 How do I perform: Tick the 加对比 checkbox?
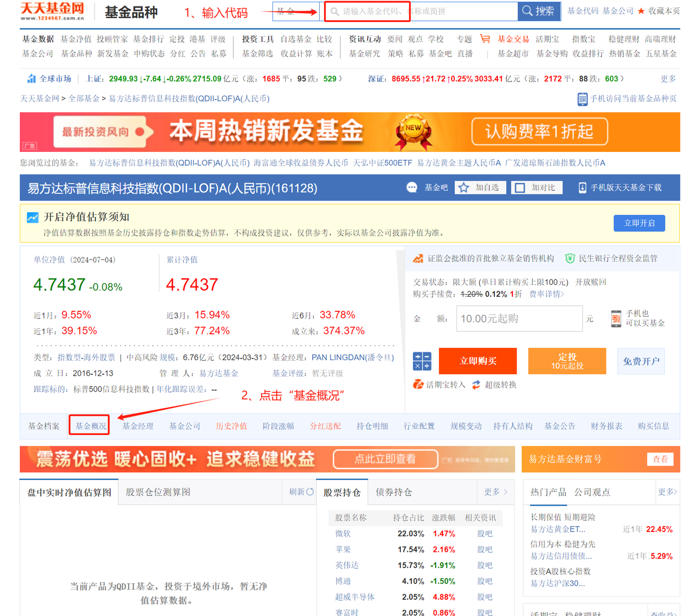[520, 187]
